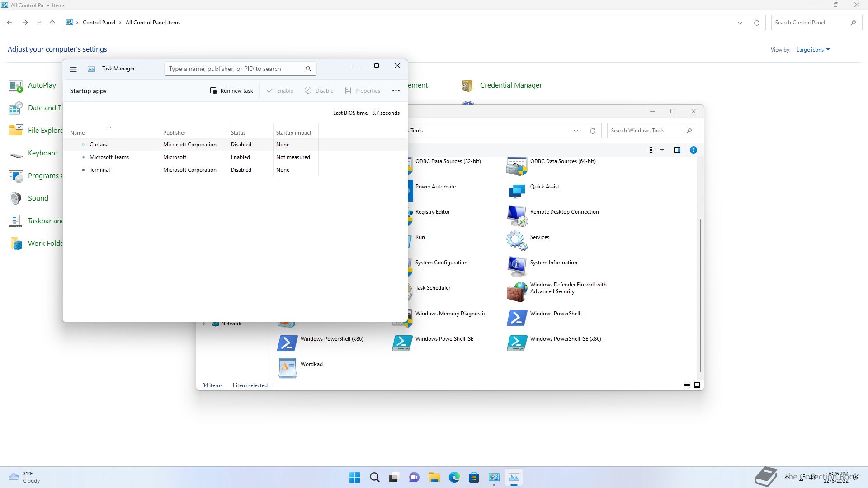Select the Terminal startup row
Viewport: 868px width, 488px height.
point(235,170)
